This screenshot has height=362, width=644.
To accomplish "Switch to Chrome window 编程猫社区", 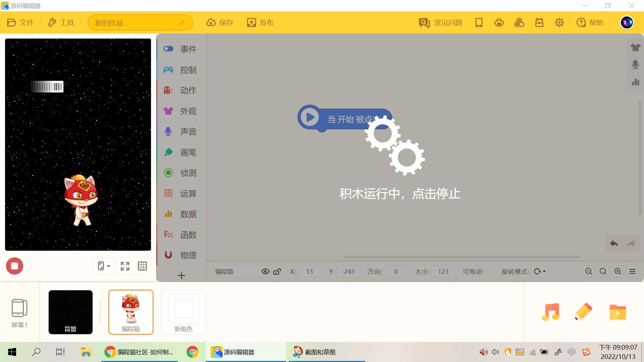I will (x=140, y=352).
